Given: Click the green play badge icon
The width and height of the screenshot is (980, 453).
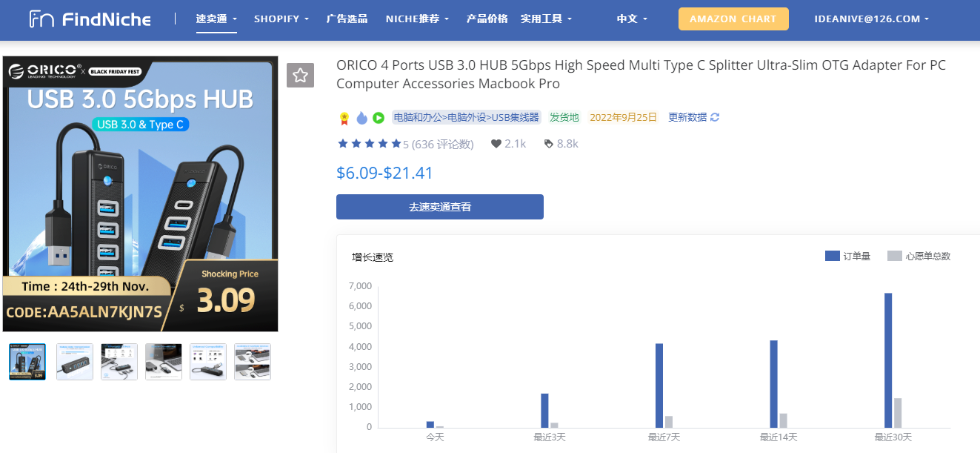Looking at the screenshot, I should point(379,118).
